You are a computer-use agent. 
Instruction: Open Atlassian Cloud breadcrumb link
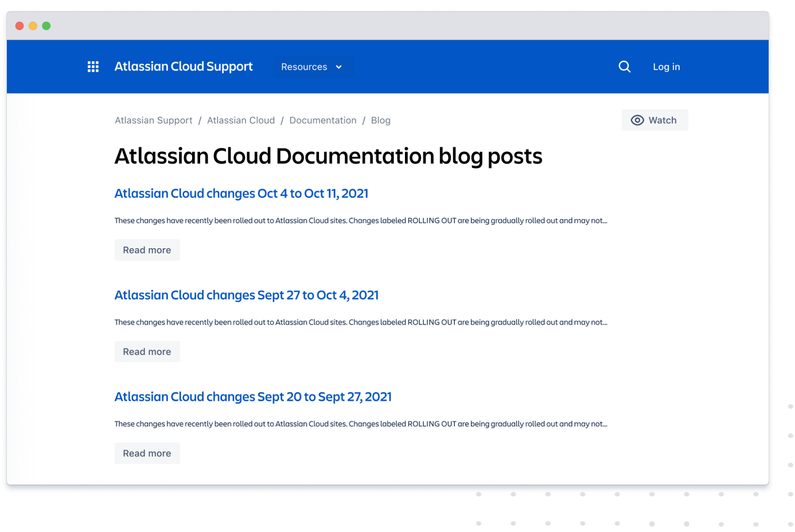pos(241,120)
